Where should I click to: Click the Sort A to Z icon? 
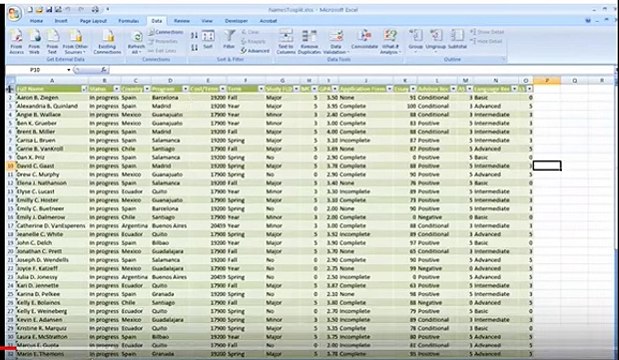point(194,36)
